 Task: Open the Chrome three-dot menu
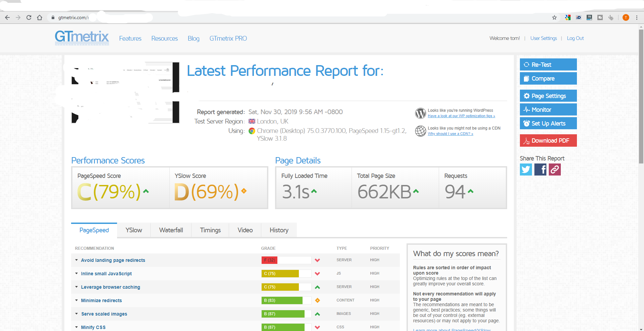(x=637, y=17)
